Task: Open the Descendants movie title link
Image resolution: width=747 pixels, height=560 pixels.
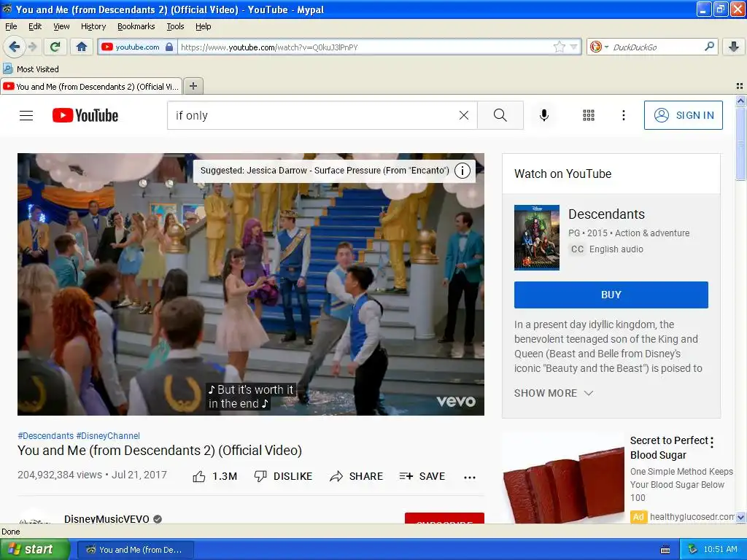Action: click(606, 214)
